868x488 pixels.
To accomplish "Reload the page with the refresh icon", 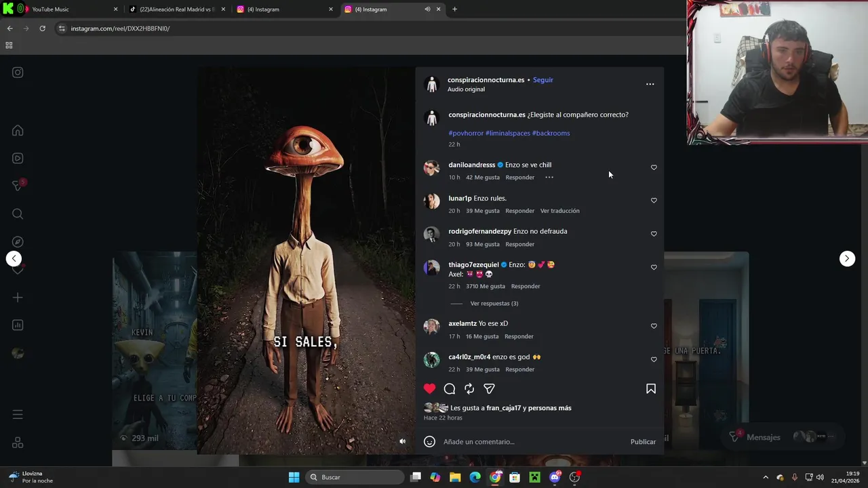I will 42,28.
